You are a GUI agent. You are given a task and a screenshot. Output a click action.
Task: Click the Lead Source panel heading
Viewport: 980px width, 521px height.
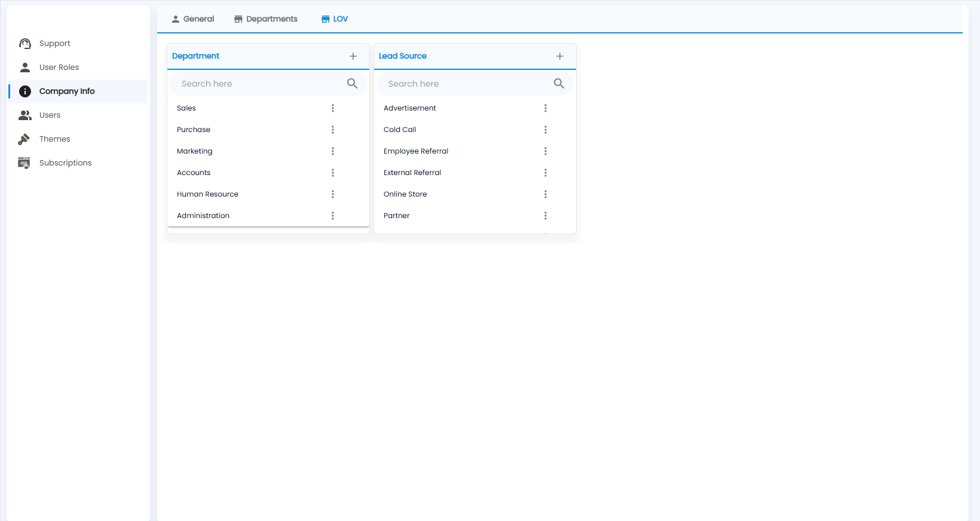click(x=403, y=56)
